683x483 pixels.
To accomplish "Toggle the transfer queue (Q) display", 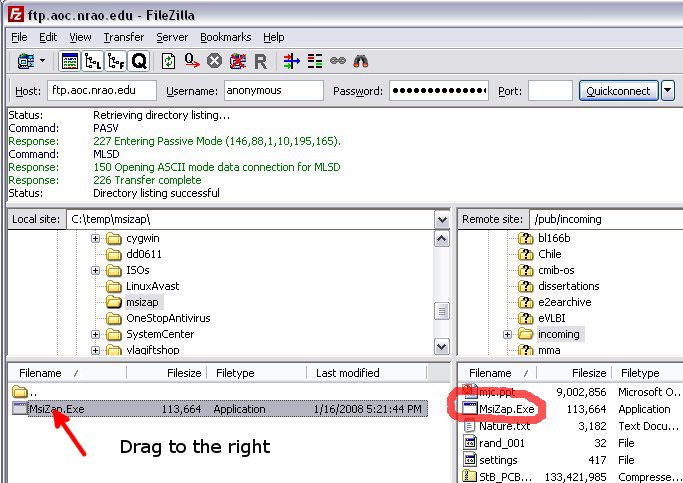I will (139, 61).
